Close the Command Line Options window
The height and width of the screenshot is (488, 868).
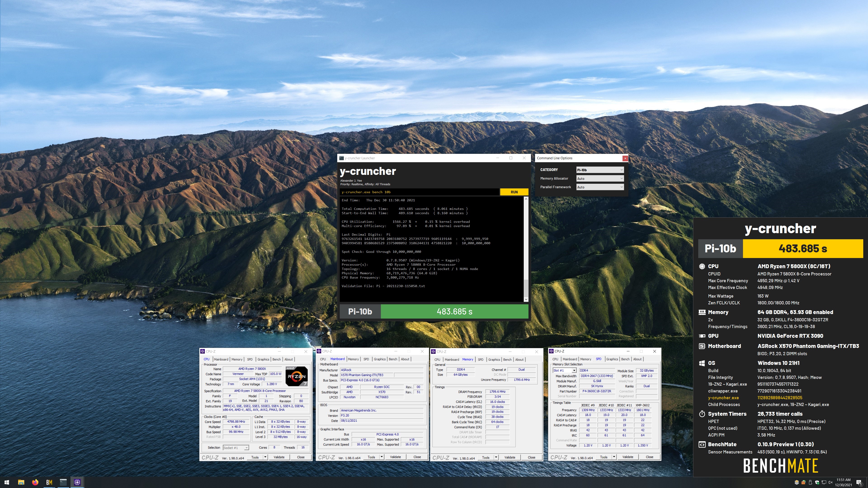point(625,158)
